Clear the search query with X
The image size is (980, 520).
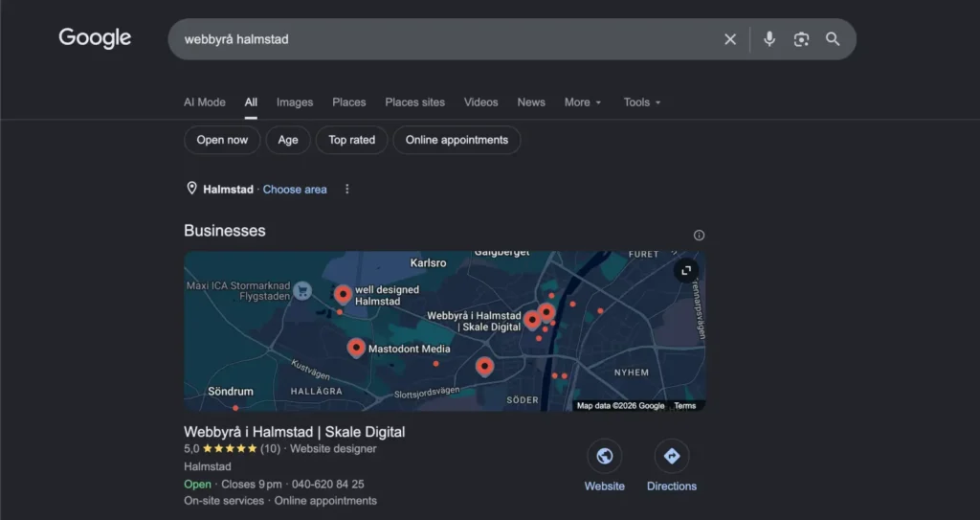(730, 39)
